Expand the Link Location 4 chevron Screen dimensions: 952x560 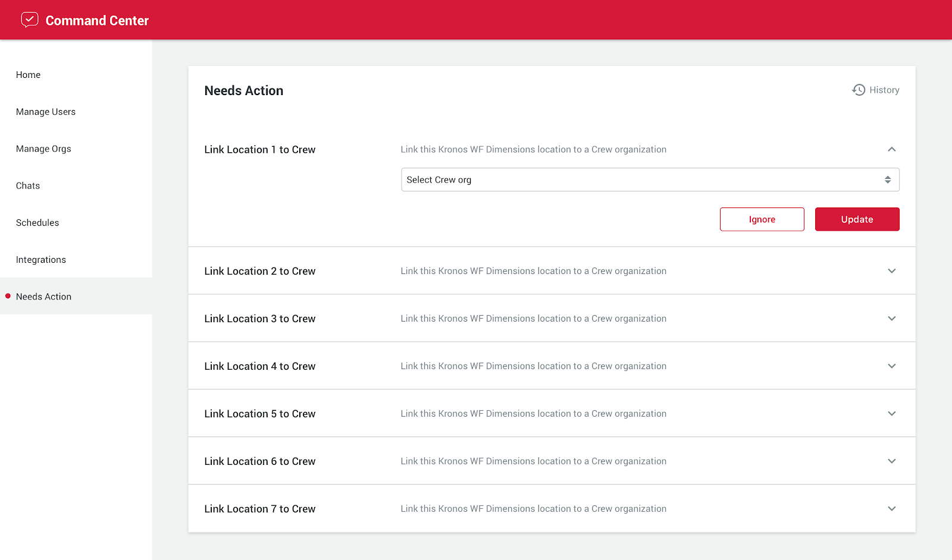pyautogui.click(x=892, y=366)
